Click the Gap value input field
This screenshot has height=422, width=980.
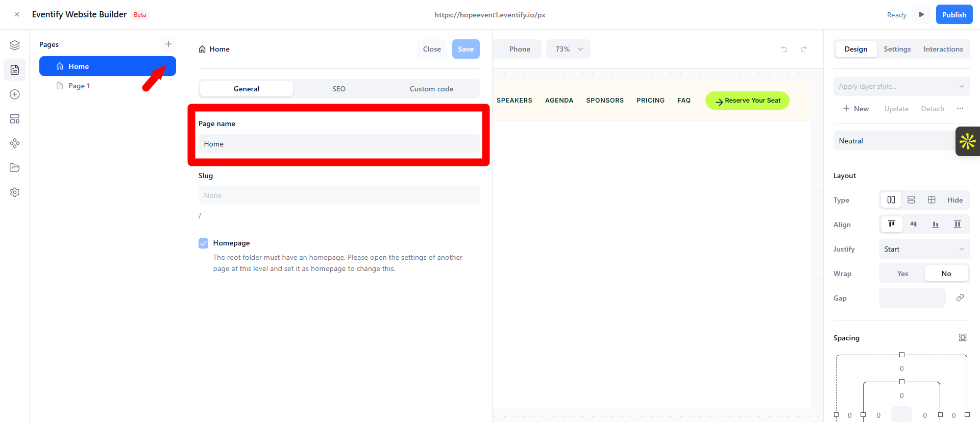point(912,298)
